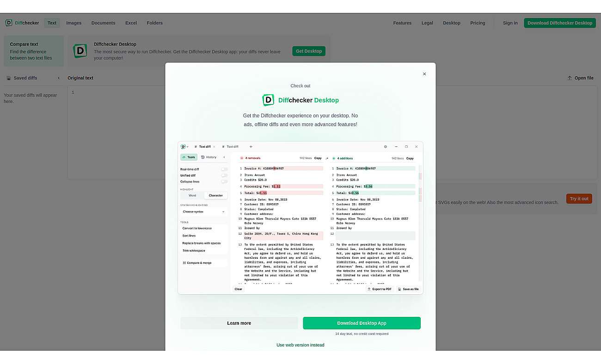
Task: Click Download Desktop App button
Action: 362,323
